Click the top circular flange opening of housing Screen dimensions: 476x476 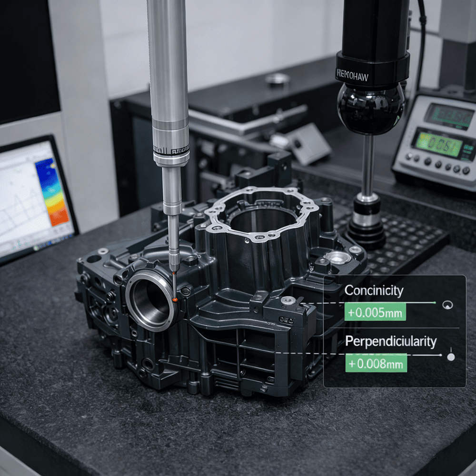coord(261,217)
